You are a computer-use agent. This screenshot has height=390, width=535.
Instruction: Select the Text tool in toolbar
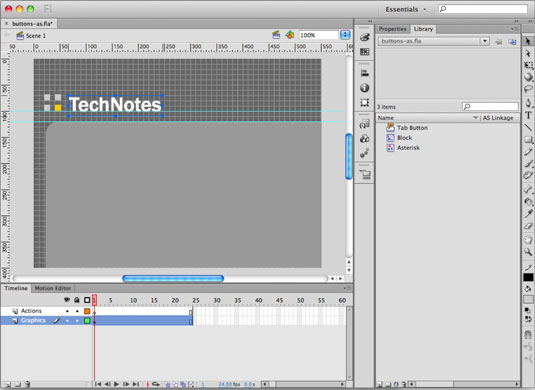click(528, 115)
